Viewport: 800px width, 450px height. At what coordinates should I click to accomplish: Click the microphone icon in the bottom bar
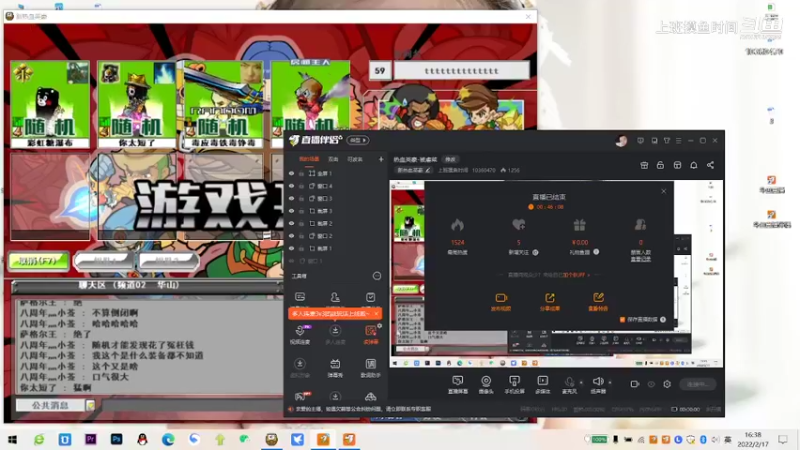coord(569,382)
